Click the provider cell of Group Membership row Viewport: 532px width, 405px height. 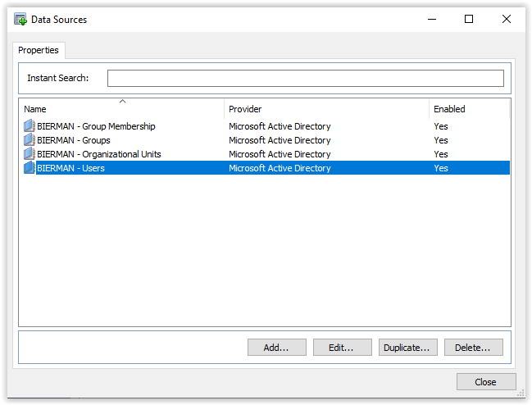(x=280, y=126)
